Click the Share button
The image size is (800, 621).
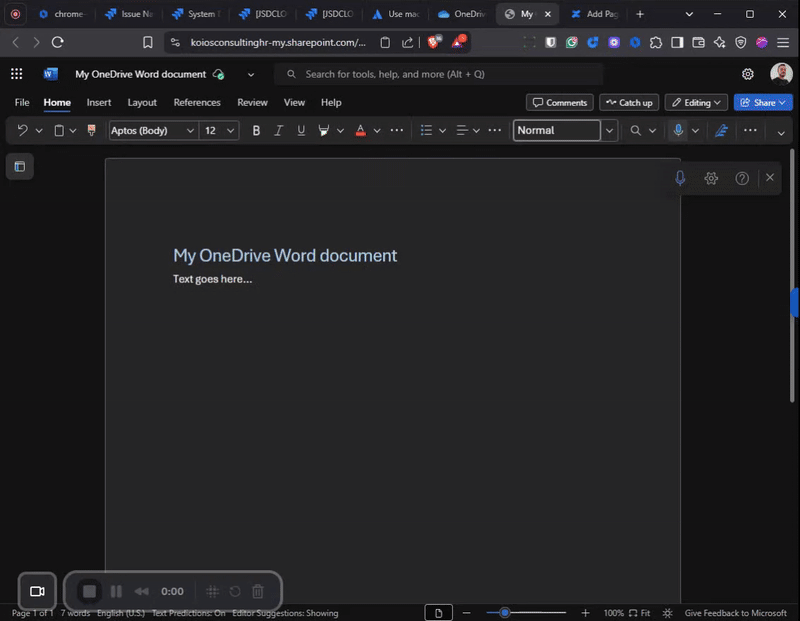[x=763, y=102]
